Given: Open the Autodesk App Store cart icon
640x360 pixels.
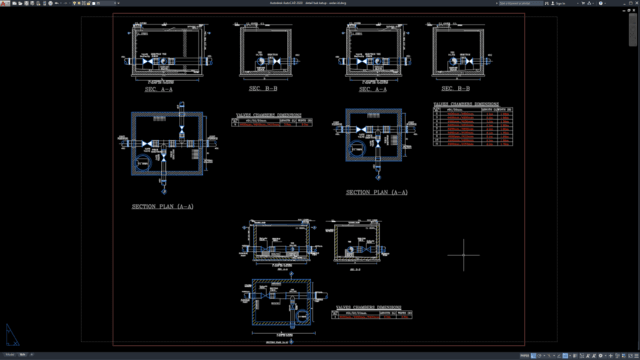Looking at the screenshot, I should (583, 3).
